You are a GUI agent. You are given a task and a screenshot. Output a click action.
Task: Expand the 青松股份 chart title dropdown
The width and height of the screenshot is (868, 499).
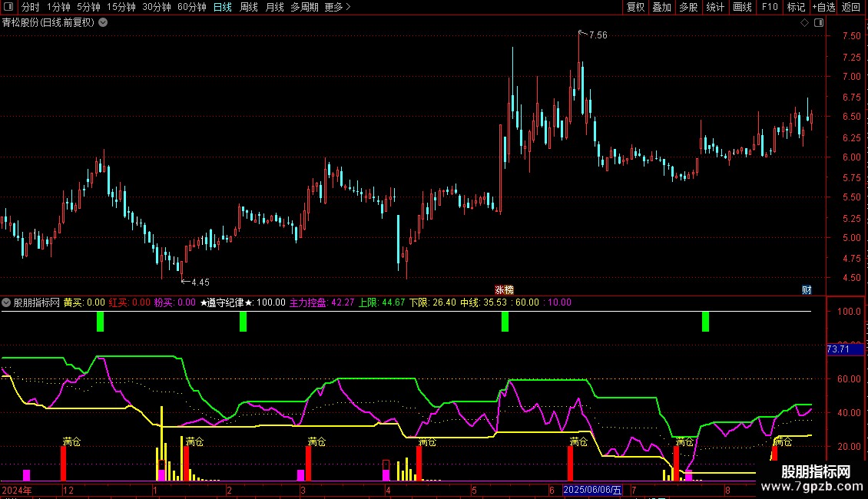[x=104, y=22]
